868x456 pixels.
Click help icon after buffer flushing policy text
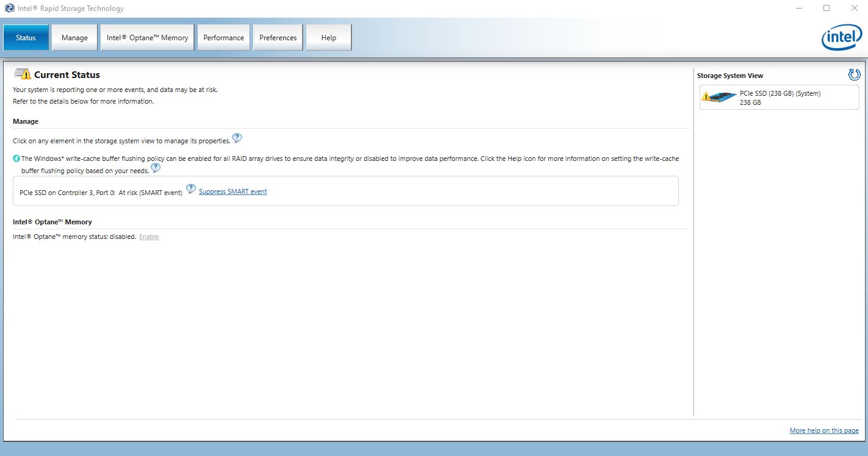(x=156, y=168)
